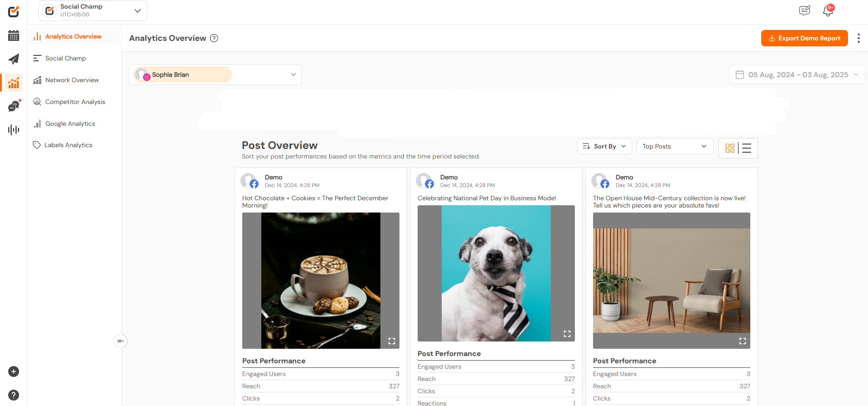This screenshot has width=868, height=406.
Task: Click Demo avatar on hot chocolate post
Action: pyautogui.click(x=249, y=181)
